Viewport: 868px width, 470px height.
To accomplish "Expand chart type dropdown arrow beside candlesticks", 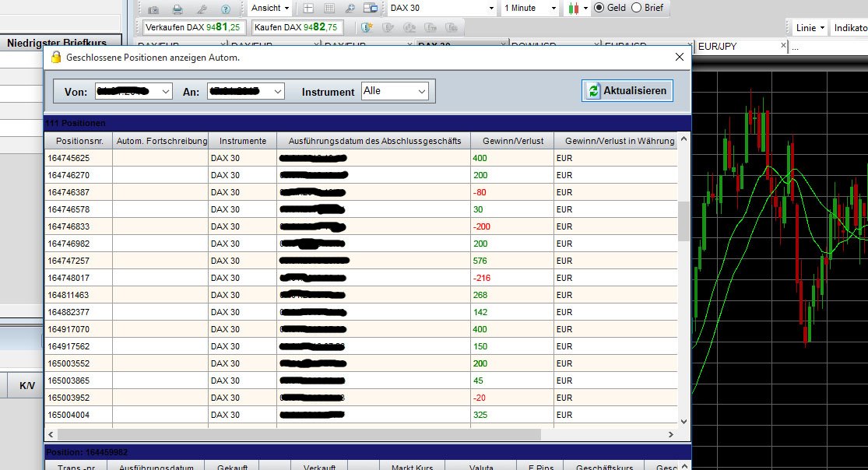I will pyautogui.click(x=585, y=9).
